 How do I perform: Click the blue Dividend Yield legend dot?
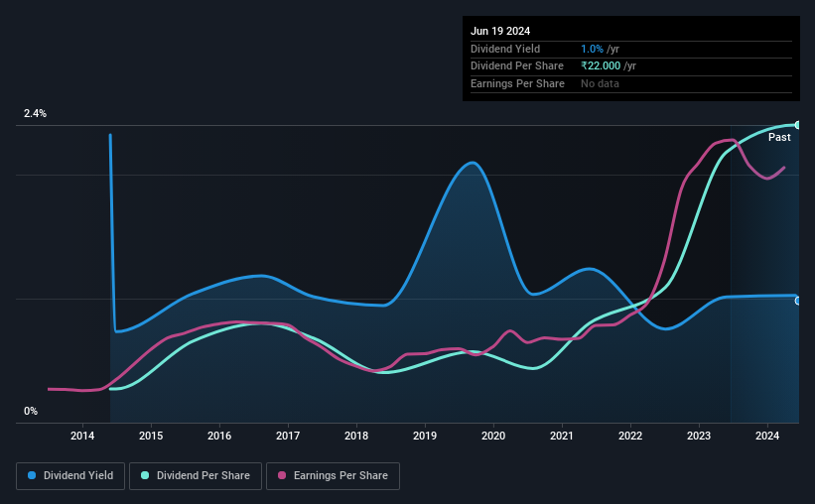click(x=32, y=475)
